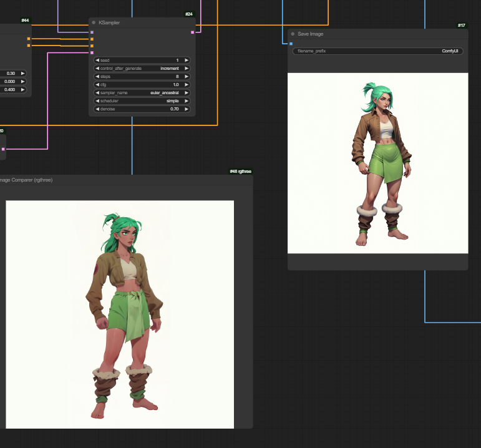The image size is (481, 448).
Task: Click the filename_prefix input field
Action: [x=377, y=51]
